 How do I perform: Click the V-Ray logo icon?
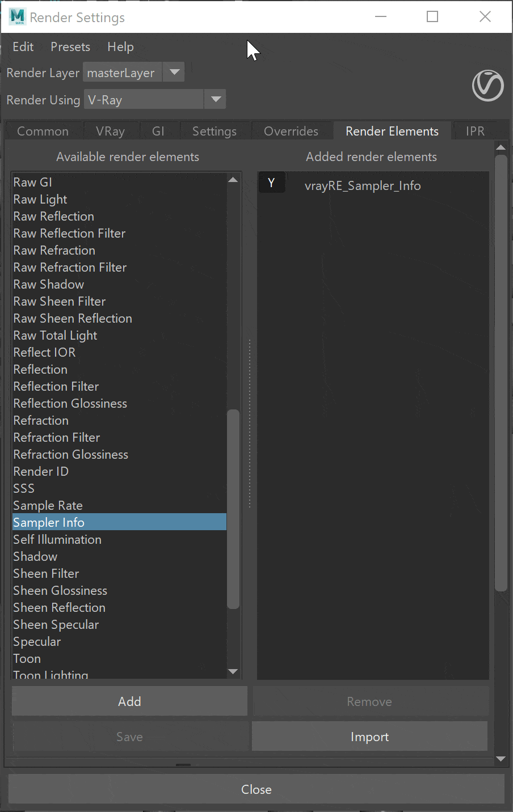tap(487, 86)
